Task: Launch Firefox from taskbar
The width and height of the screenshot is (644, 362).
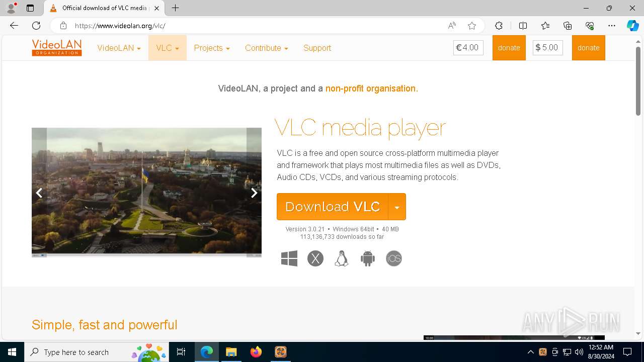Action: pyautogui.click(x=256, y=352)
